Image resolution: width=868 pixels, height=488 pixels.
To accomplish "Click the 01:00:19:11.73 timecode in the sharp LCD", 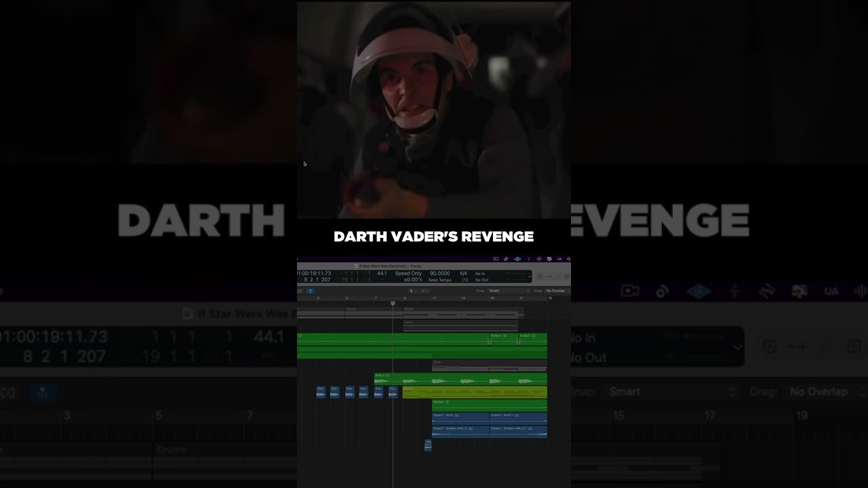I will 314,273.
